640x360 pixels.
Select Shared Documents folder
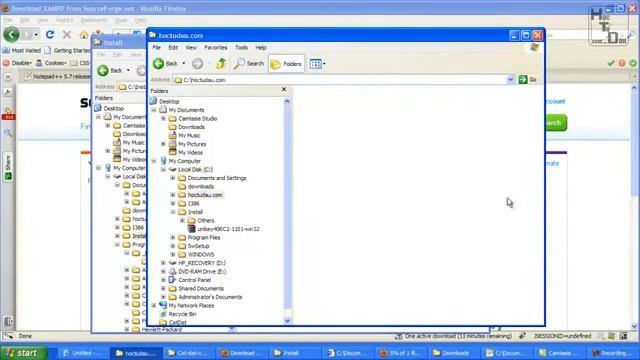[201, 289]
